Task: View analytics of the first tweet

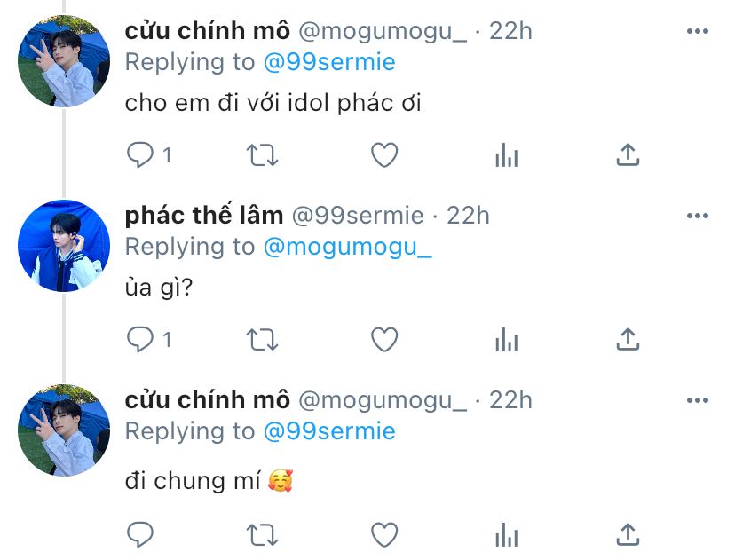Action: [506, 155]
